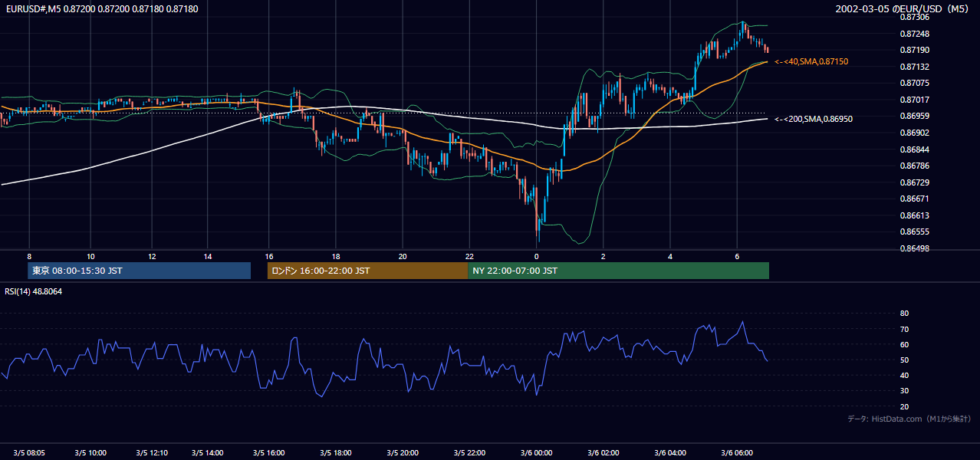Click the bottom time label 3/5 22:00
This screenshot has height=460, width=980.
click(x=469, y=453)
